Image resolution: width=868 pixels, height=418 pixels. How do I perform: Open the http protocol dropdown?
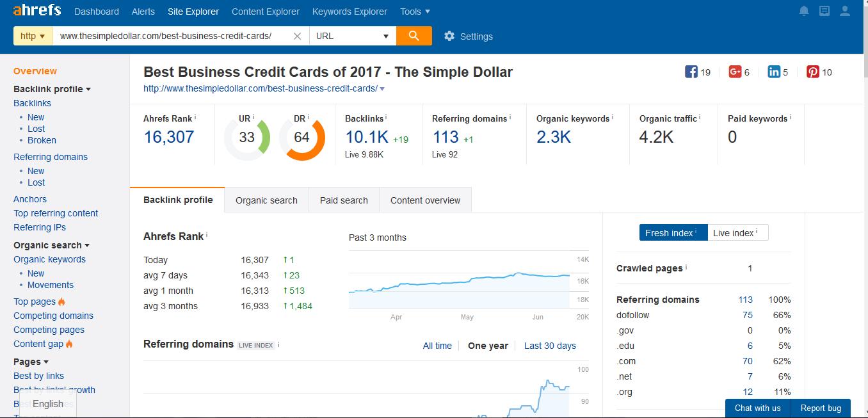click(33, 36)
